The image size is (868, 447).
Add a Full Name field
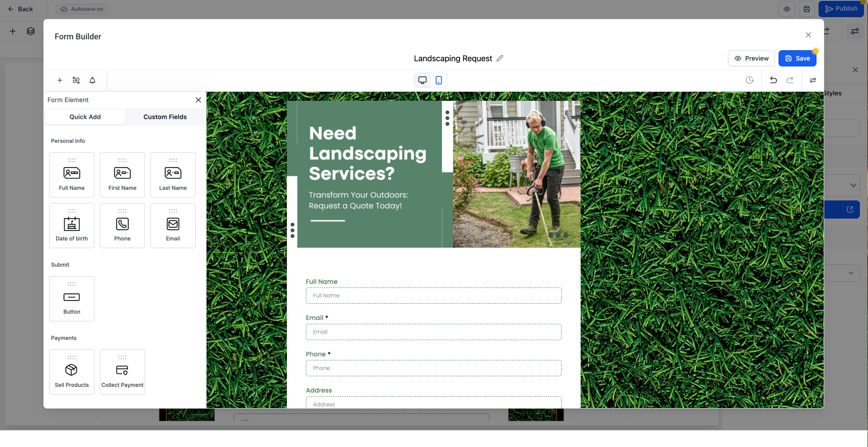pyautogui.click(x=72, y=175)
